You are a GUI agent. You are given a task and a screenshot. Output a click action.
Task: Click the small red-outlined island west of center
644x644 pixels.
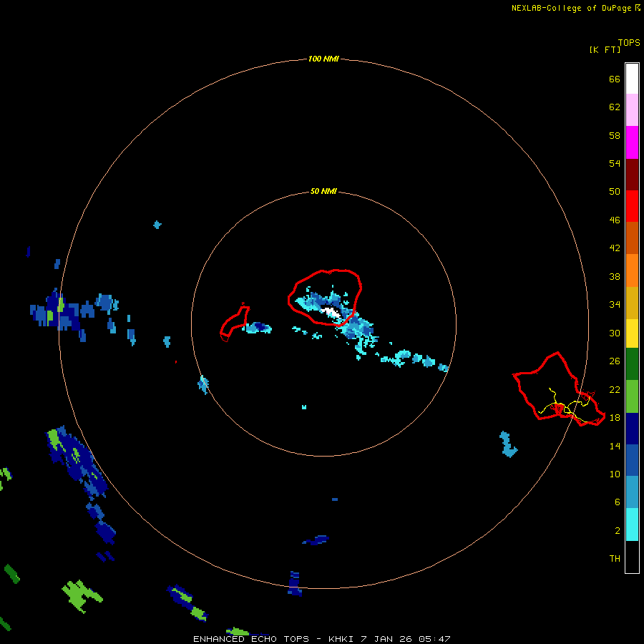tap(235, 323)
